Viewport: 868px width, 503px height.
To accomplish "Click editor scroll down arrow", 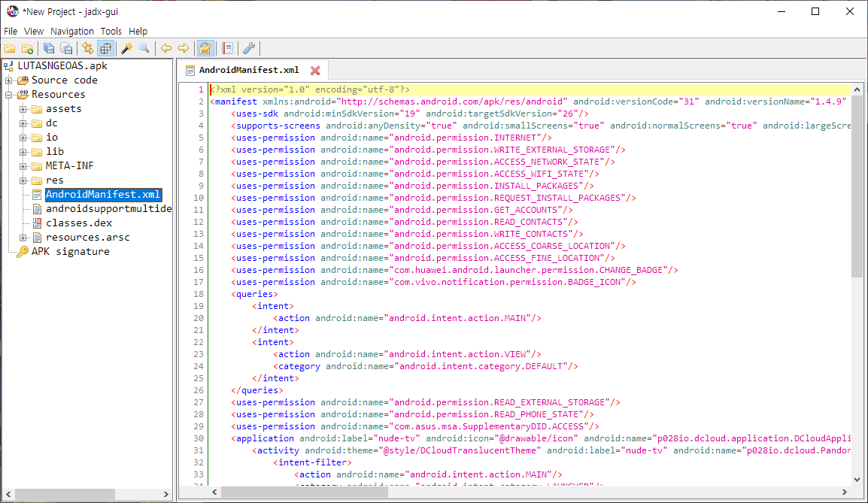I will [857, 480].
